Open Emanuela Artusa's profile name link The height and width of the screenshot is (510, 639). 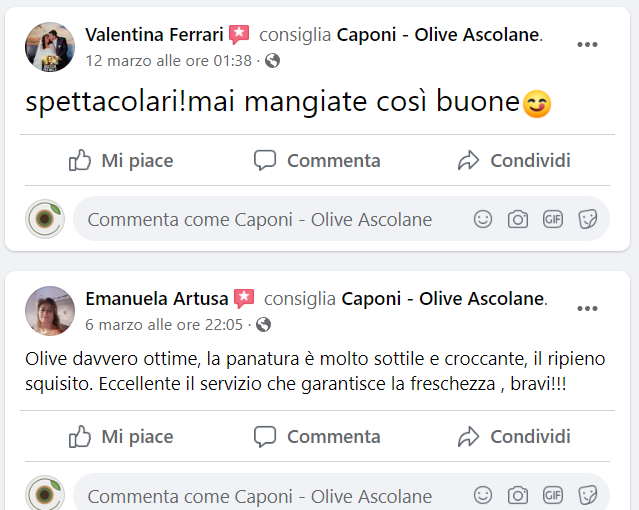(x=156, y=298)
